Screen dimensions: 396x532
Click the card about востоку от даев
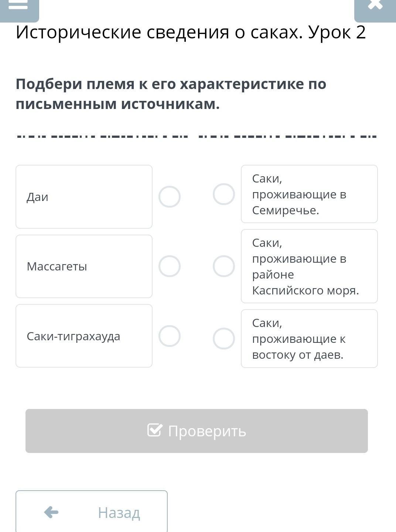click(309, 338)
